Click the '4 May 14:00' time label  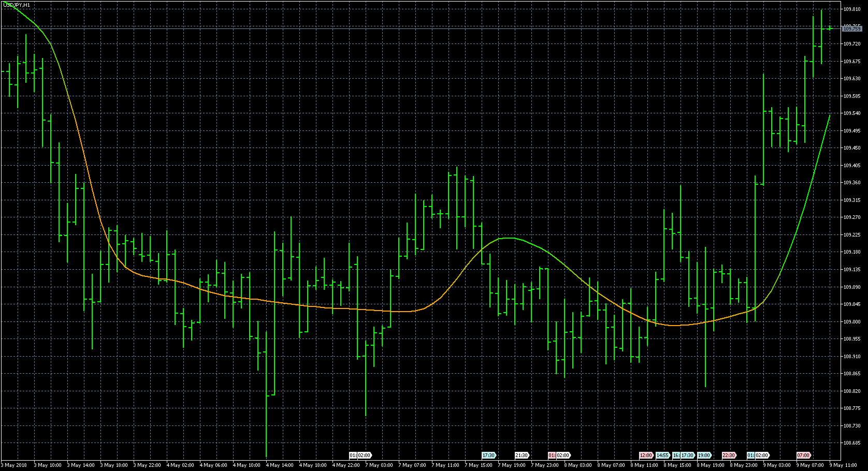click(x=280, y=465)
